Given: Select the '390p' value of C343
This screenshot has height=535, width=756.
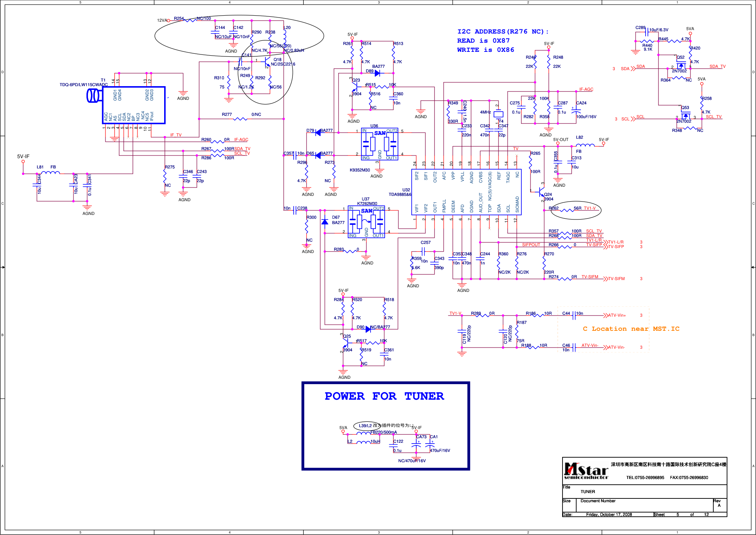Looking at the screenshot, I should click(439, 267).
